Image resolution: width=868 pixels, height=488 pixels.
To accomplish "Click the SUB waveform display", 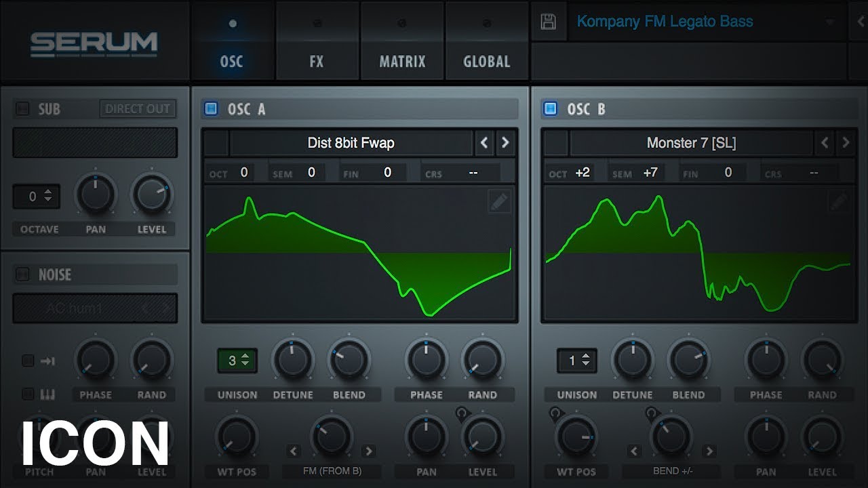I will tap(95, 142).
